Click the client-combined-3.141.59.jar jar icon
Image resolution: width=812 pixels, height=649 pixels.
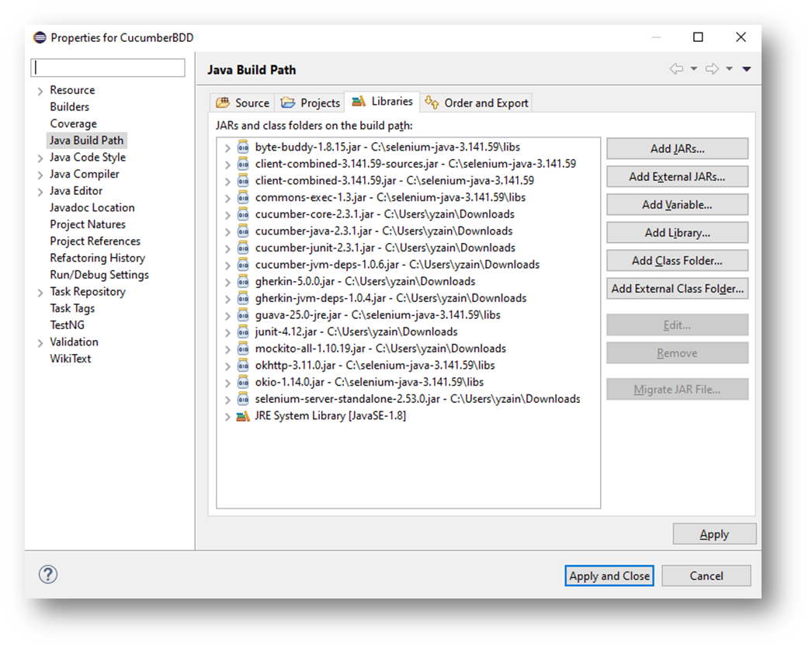(243, 181)
